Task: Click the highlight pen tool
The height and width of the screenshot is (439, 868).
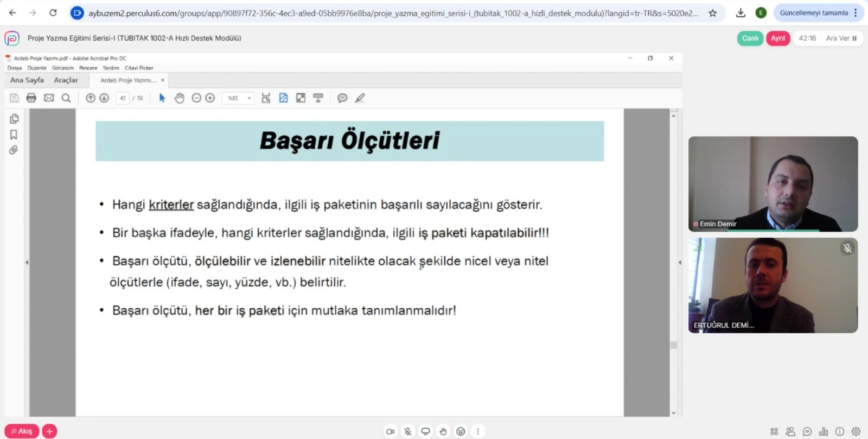Action: pyautogui.click(x=360, y=98)
